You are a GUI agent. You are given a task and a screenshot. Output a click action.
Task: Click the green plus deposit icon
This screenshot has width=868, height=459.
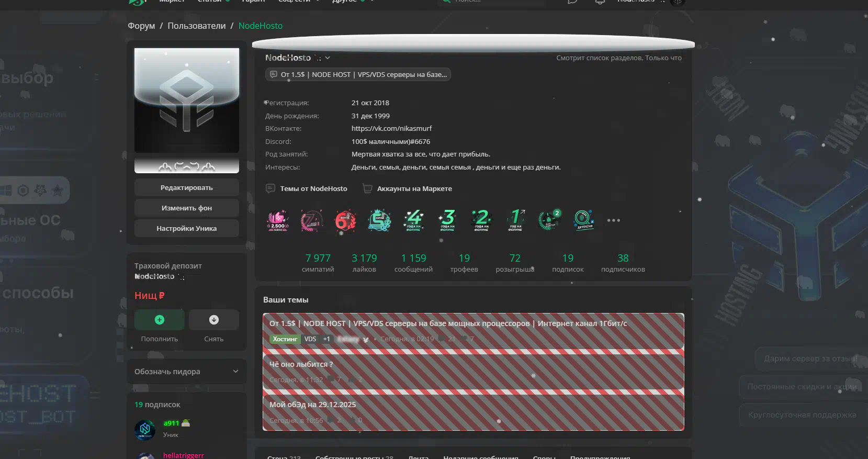160,320
